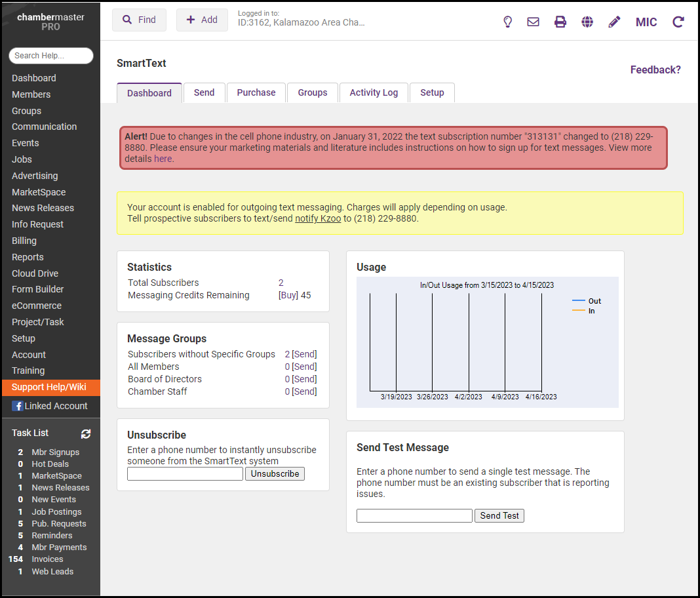The height and width of the screenshot is (598, 700).
Task: Select the SmartText Dashboard tab
Action: (x=149, y=93)
